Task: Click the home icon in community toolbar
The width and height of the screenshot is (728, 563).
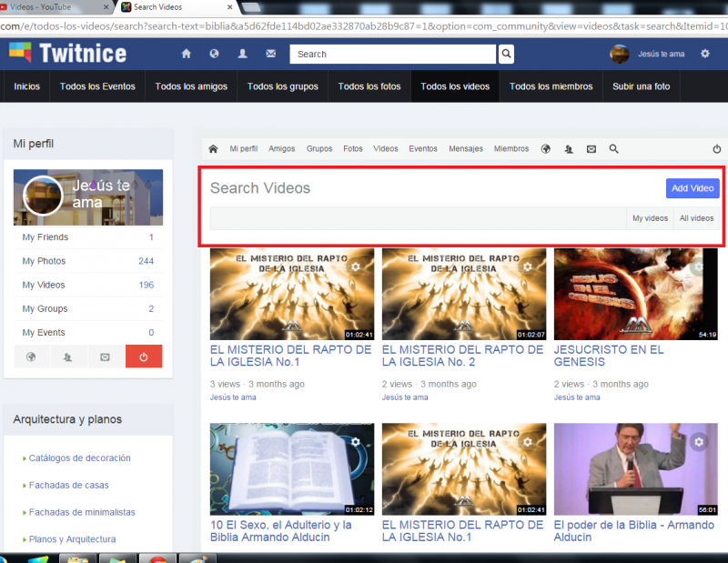Action: pos(213,148)
